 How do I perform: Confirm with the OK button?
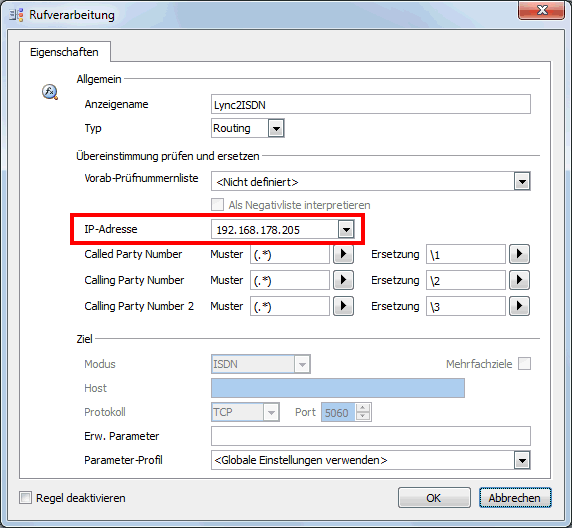tap(434, 498)
